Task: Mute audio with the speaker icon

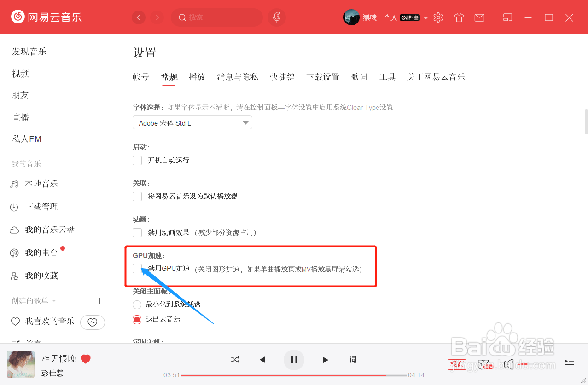Action: coord(508,365)
